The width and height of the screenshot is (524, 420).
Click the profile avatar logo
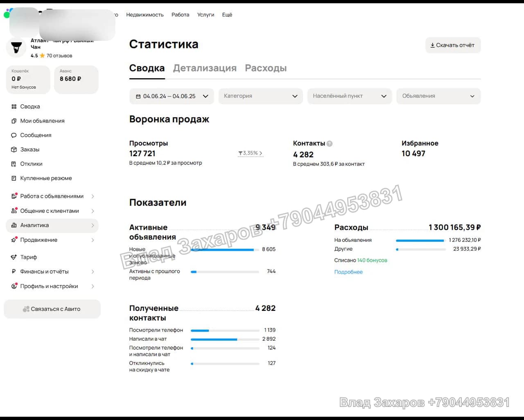point(16,48)
